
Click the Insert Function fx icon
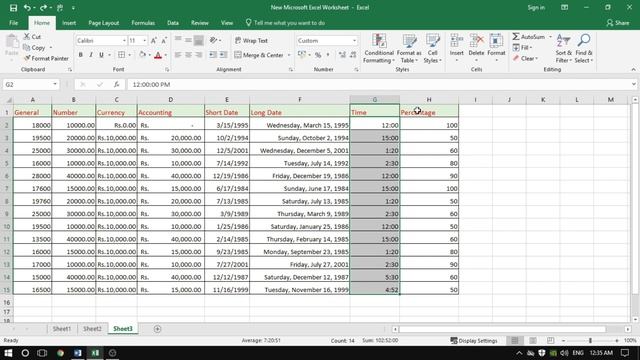(116, 84)
